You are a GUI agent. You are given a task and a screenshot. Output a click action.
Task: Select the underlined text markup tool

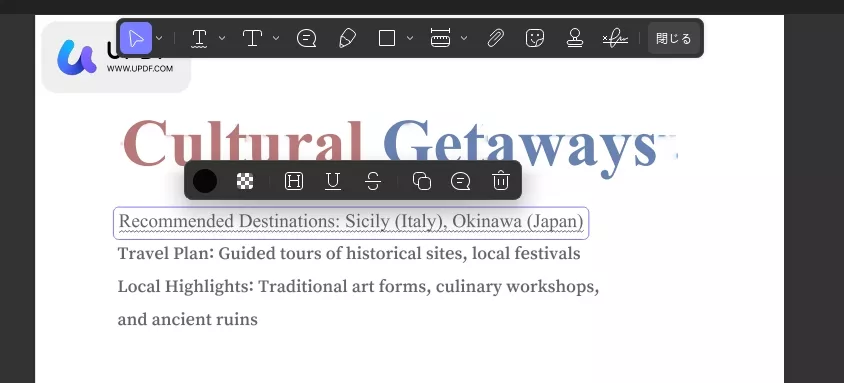point(200,38)
